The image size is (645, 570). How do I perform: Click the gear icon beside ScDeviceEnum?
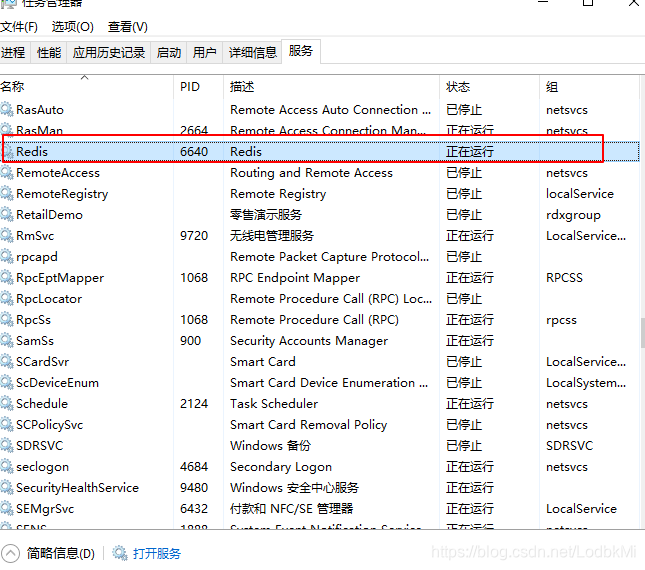[x=7, y=382]
